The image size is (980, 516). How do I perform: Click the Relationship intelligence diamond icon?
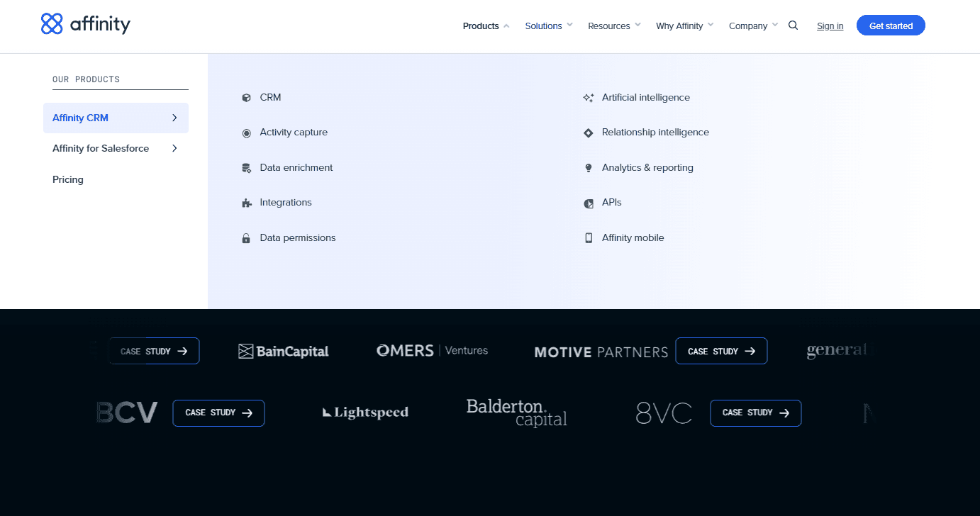pyautogui.click(x=588, y=133)
